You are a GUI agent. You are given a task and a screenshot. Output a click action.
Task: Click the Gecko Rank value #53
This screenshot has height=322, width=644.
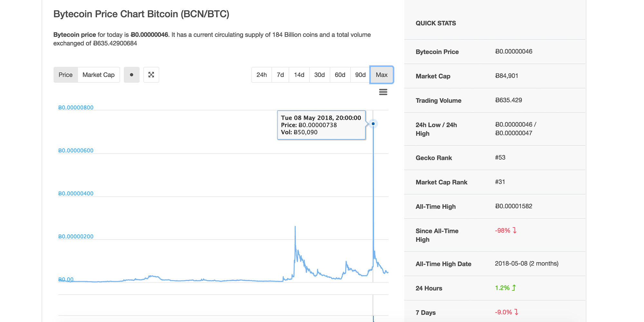tap(500, 157)
